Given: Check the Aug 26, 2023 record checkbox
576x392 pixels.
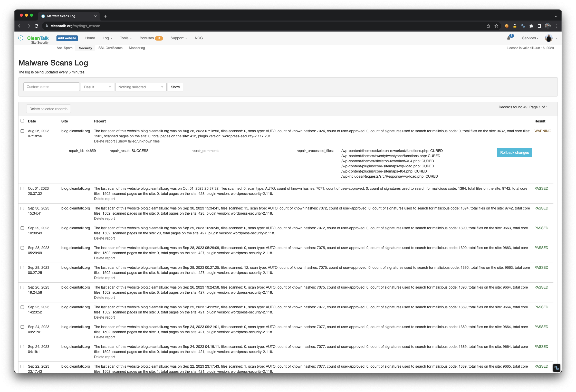Looking at the screenshot, I should pos(22,131).
